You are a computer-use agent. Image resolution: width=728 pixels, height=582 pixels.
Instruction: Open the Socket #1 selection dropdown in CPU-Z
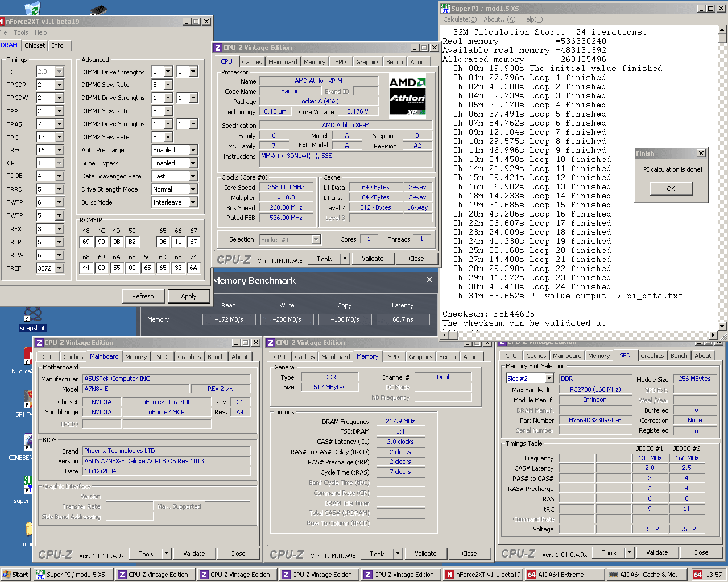click(x=316, y=239)
